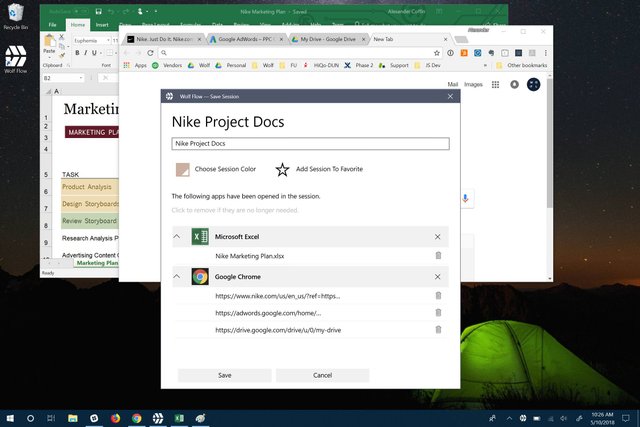Remove Google Chrome from the session apps
Image resolution: width=640 pixels, height=427 pixels.
click(x=437, y=277)
